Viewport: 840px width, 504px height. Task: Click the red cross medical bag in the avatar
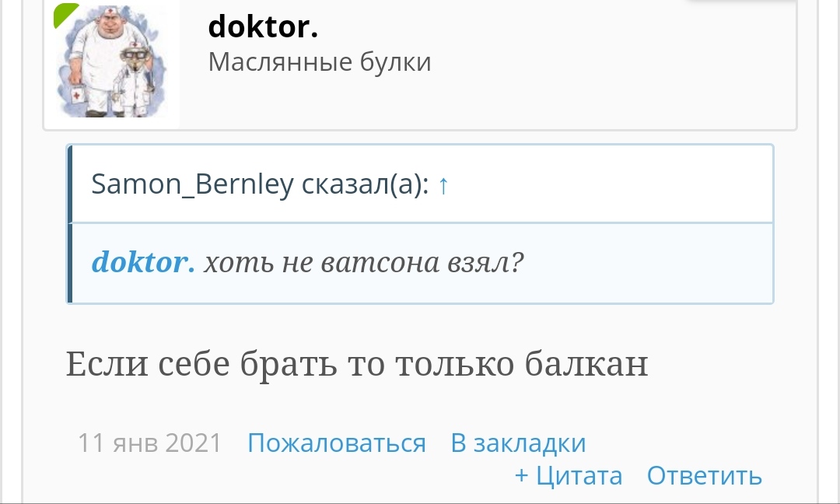coord(78,96)
